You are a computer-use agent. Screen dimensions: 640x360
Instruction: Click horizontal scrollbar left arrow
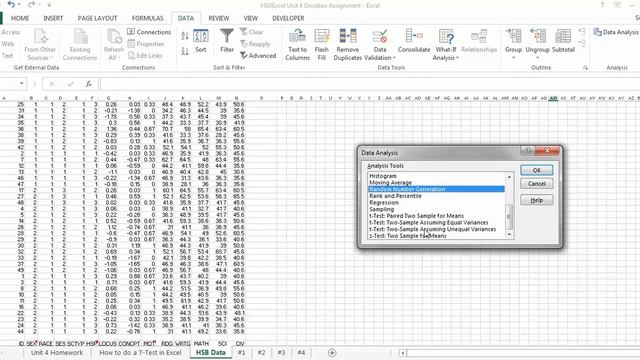click(x=403, y=353)
